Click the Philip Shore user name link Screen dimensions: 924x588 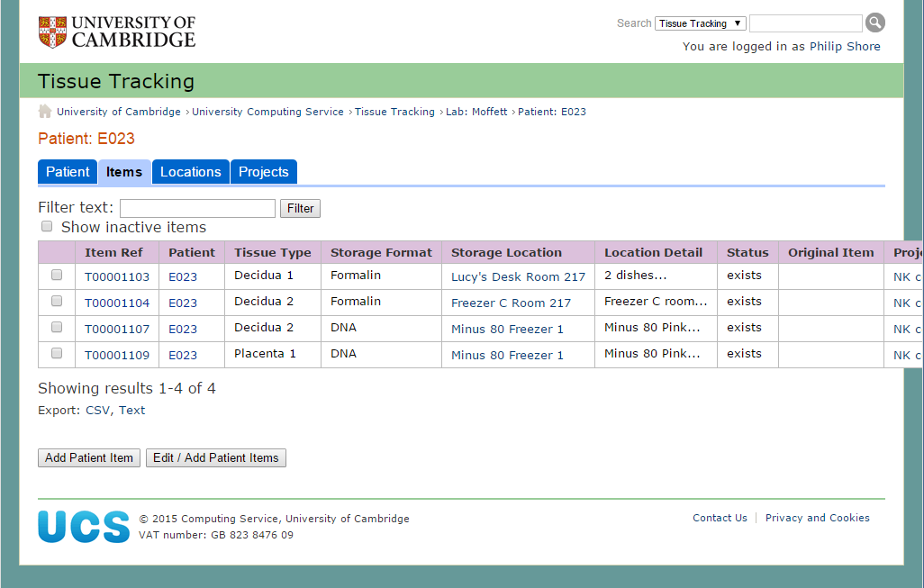point(845,47)
